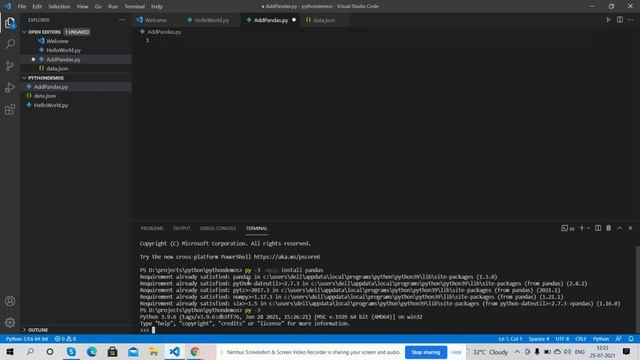
Task: Open the Run menu
Action: pos(113,7)
